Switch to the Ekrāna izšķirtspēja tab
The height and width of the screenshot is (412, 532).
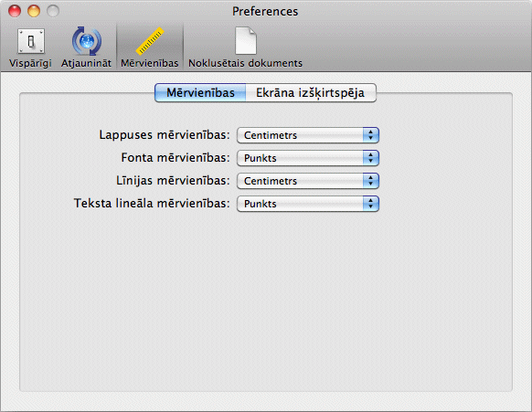pyautogui.click(x=311, y=92)
